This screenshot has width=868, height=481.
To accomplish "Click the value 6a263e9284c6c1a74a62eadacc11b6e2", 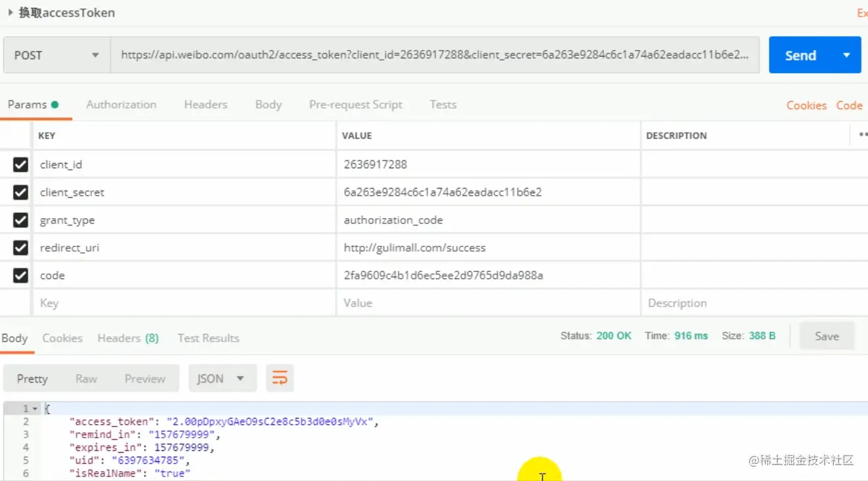I will point(443,192).
